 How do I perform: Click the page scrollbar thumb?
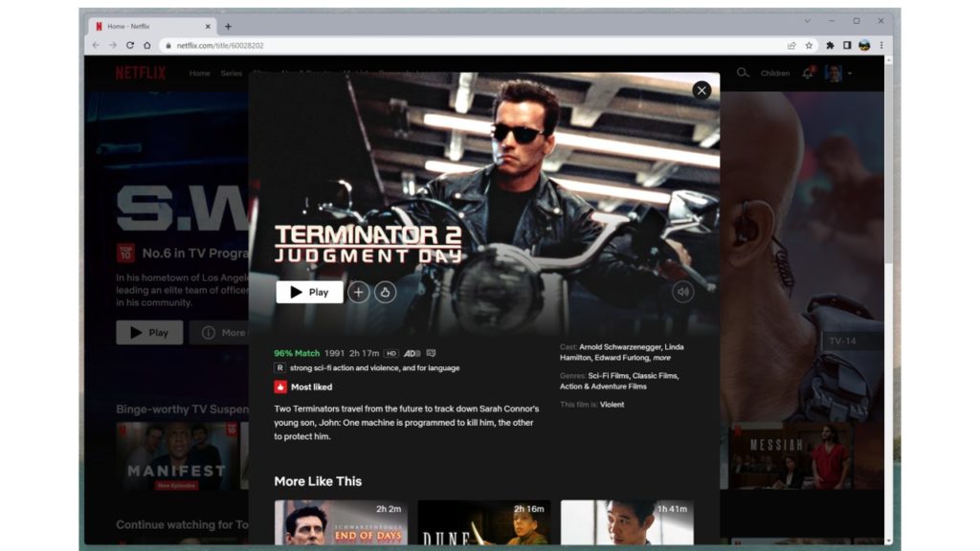point(888,165)
